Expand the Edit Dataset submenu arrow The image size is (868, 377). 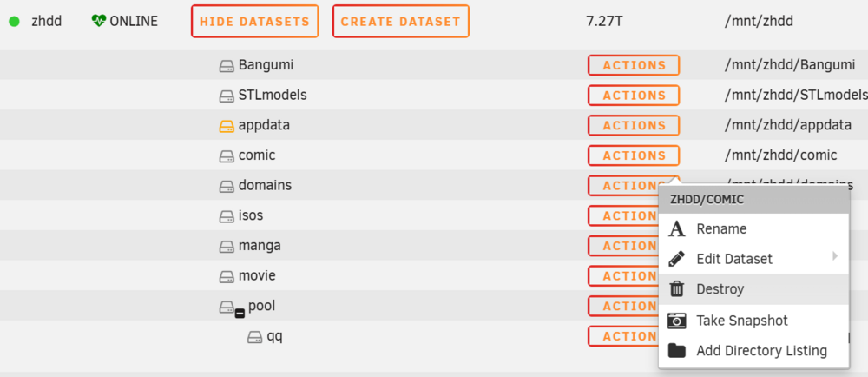[835, 255]
